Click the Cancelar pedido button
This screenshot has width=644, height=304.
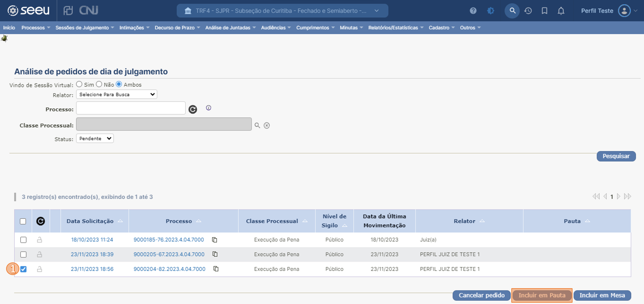[481, 295]
